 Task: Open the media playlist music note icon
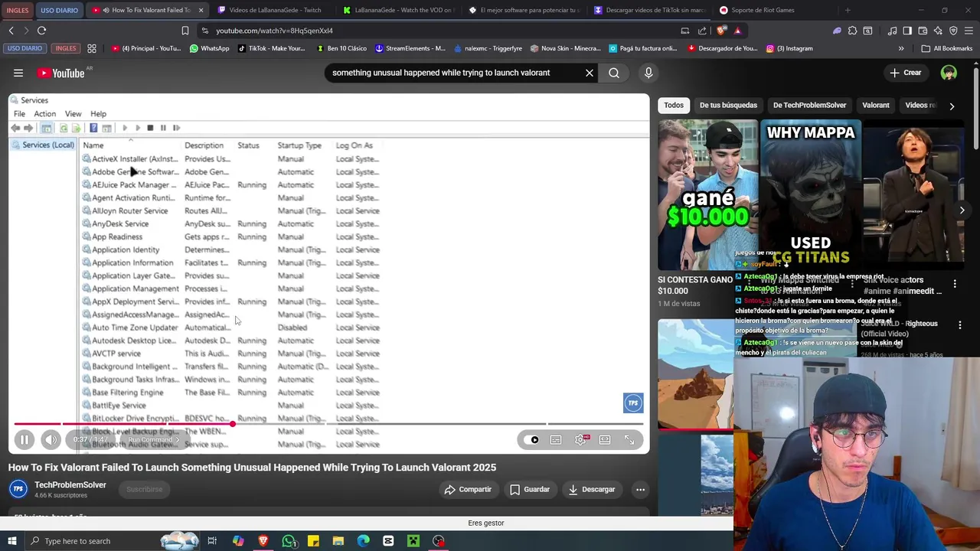pos(892,31)
